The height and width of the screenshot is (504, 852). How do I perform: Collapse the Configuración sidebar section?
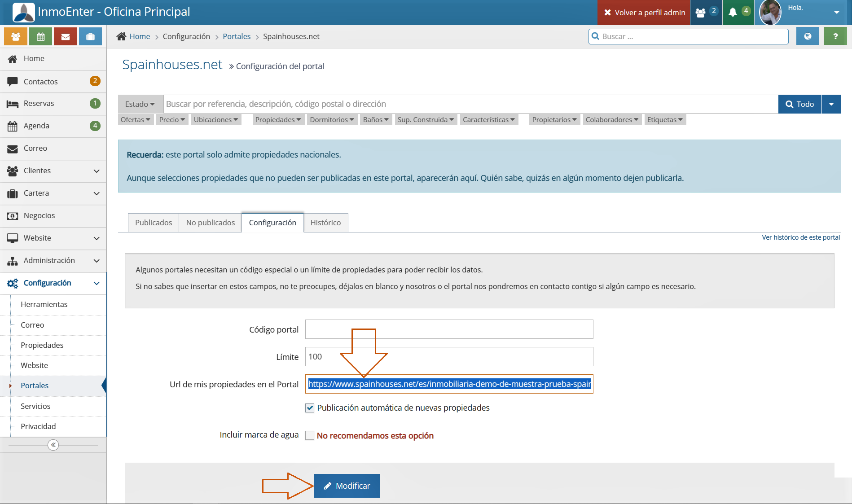click(53, 283)
